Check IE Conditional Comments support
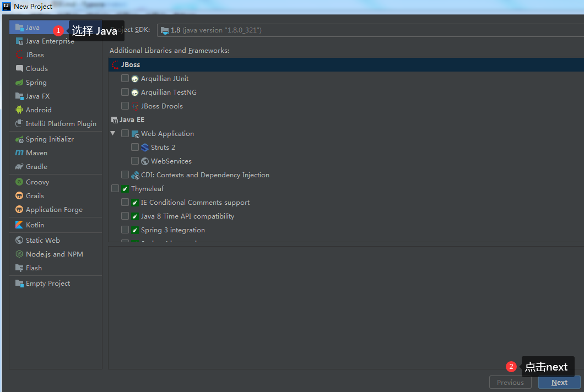 point(125,202)
